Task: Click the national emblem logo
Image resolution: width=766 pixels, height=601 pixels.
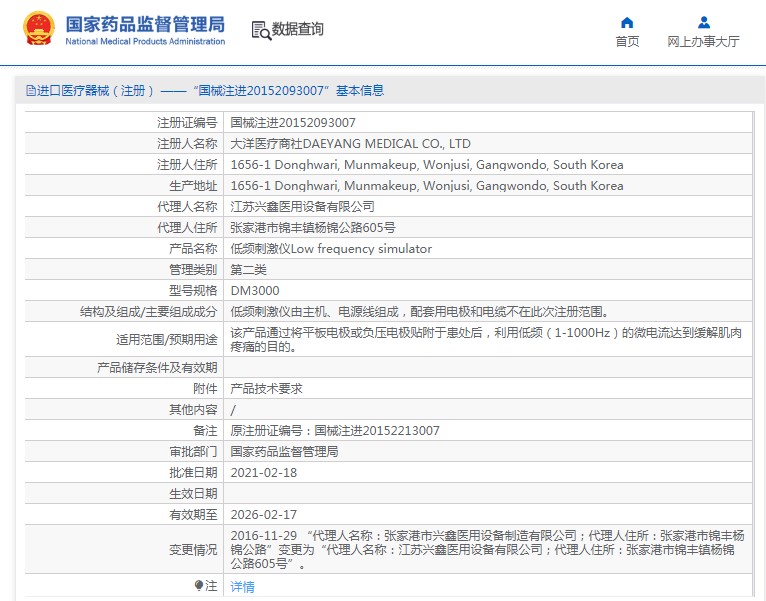Action: point(39,28)
